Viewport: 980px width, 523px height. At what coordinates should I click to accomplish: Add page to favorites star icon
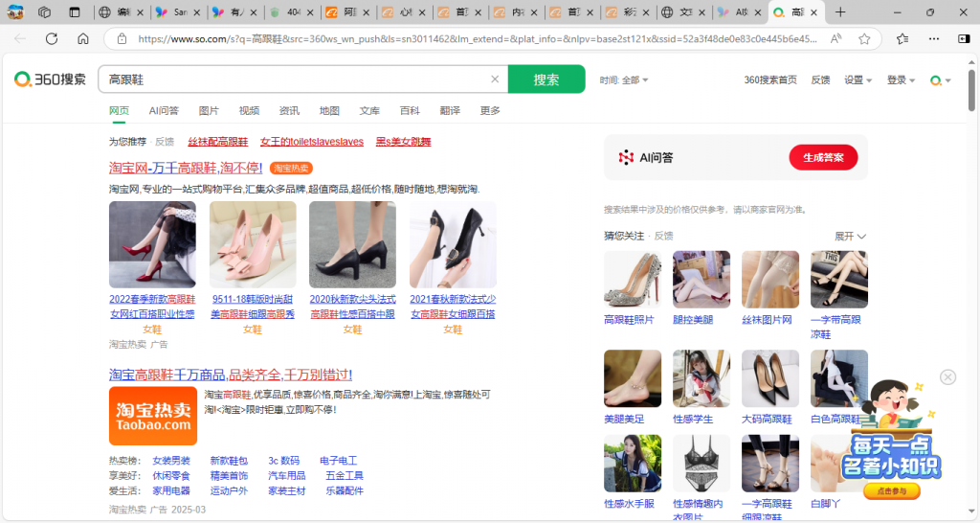point(864,38)
